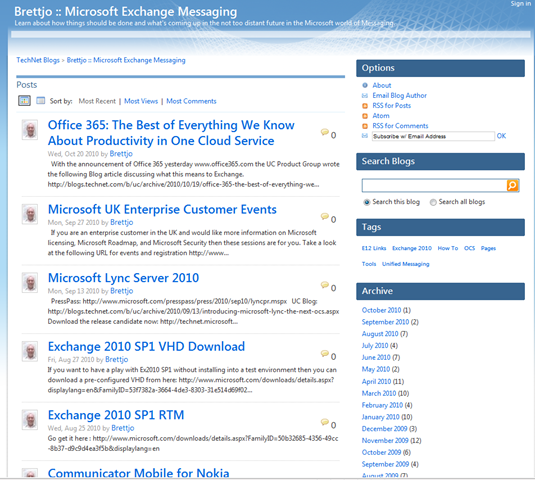This screenshot has width=535, height=480.
Task: Click the blog title in the header
Action: (126, 12)
